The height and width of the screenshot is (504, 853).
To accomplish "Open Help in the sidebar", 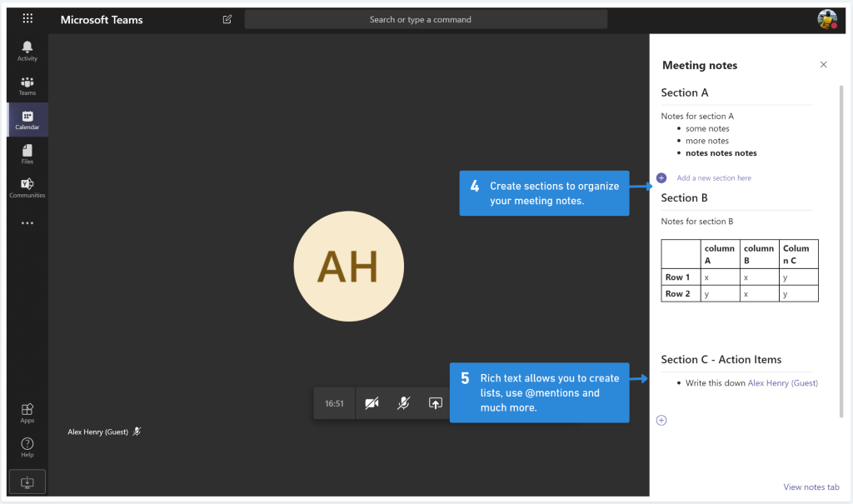I will coord(27,447).
